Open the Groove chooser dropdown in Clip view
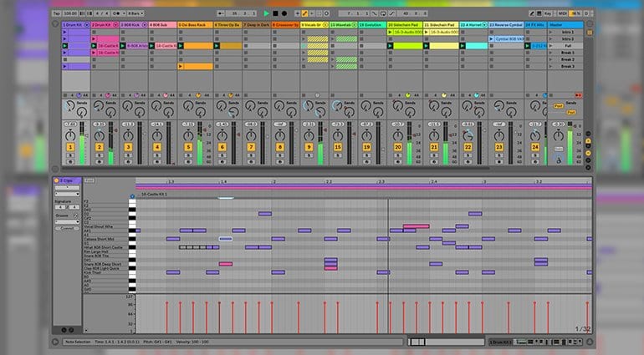Image resolution: width=644 pixels, height=355 pixels. pyautogui.click(x=67, y=221)
